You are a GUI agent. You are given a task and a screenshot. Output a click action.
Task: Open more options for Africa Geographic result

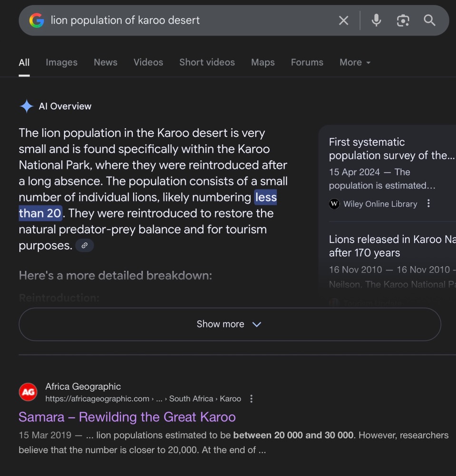point(252,398)
